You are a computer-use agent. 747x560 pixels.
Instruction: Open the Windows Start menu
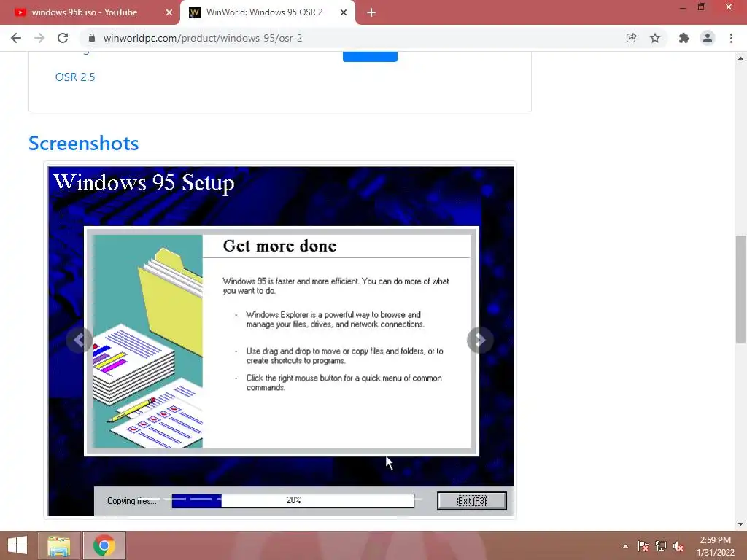point(18,545)
